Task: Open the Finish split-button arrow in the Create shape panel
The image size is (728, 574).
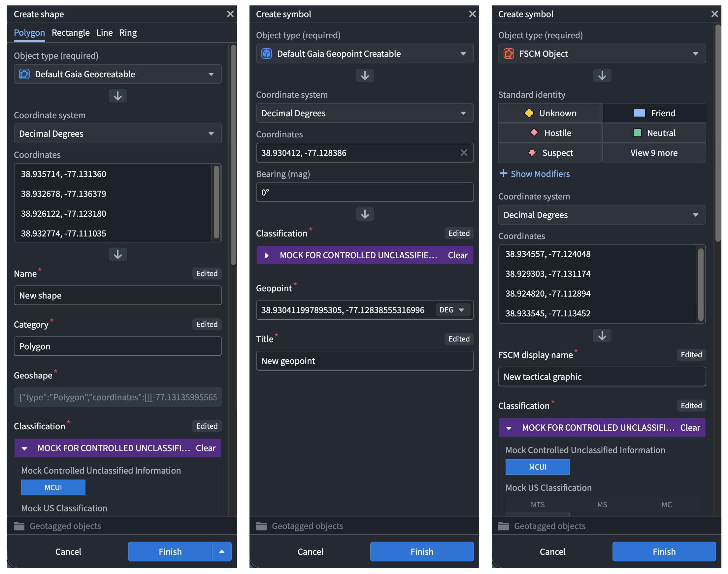Action: coord(222,552)
